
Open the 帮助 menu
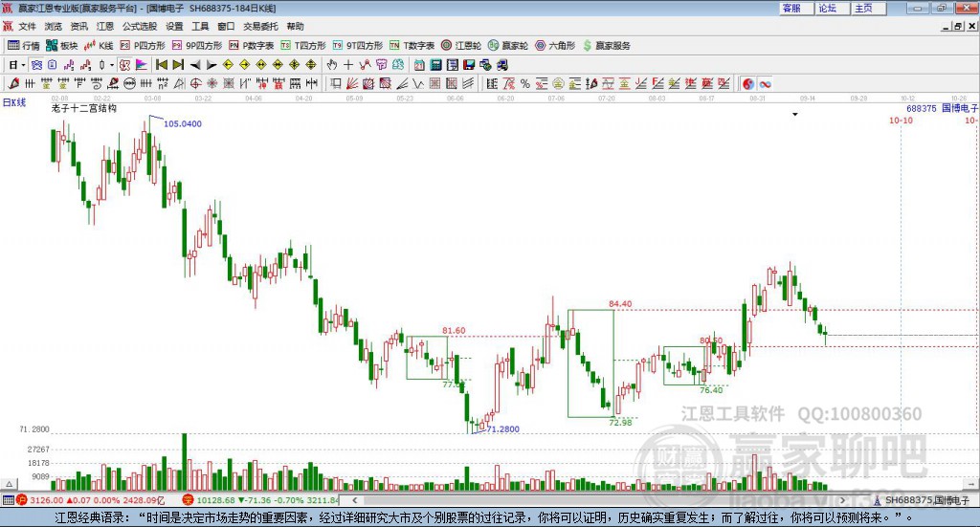(x=295, y=26)
